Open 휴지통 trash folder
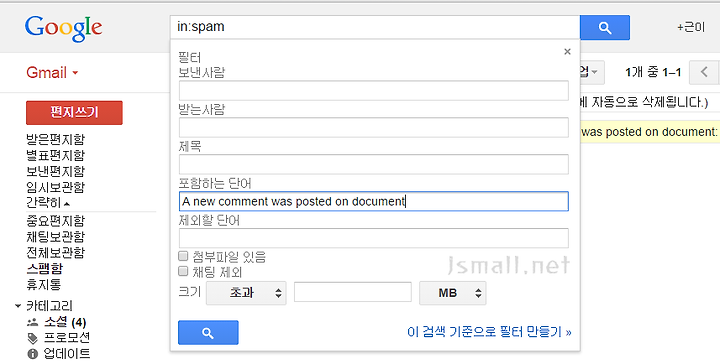 point(44,285)
